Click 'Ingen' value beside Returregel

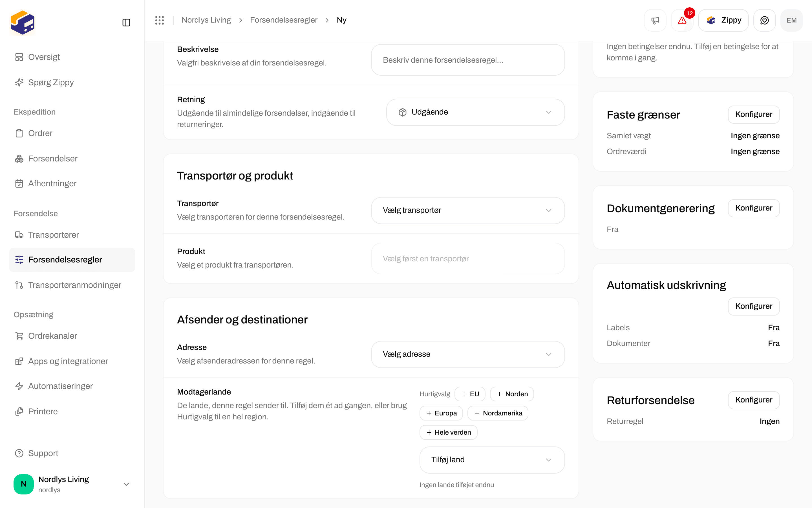769,421
